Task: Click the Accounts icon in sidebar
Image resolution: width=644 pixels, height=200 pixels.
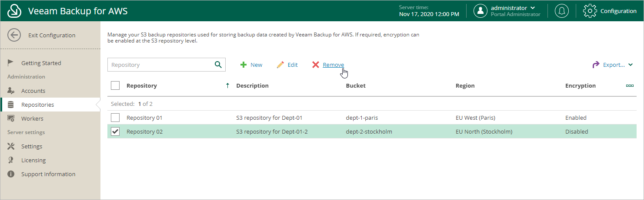Action: click(11, 91)
